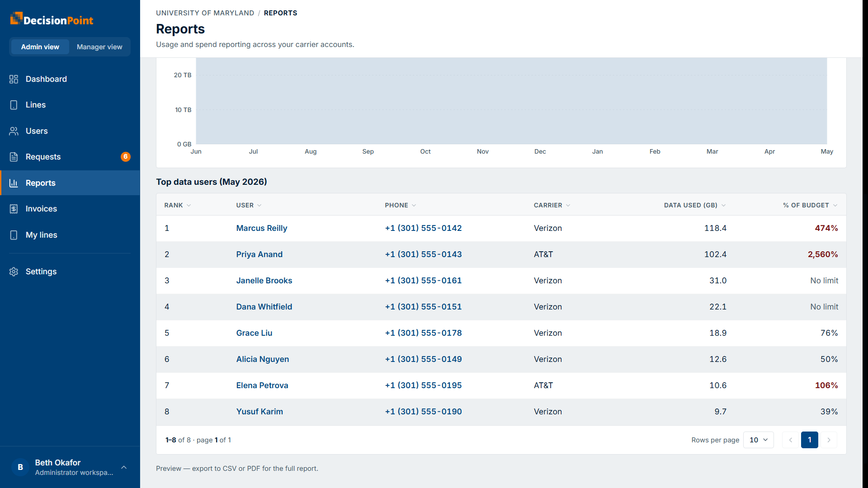Go to the previous page arrow

[x=790, y=440]
